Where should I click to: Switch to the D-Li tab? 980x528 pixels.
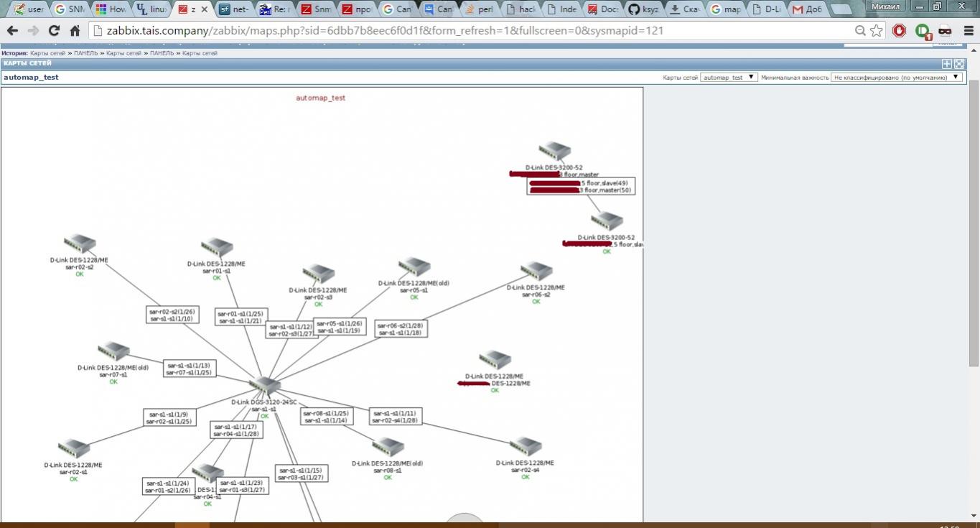point(766,9)
